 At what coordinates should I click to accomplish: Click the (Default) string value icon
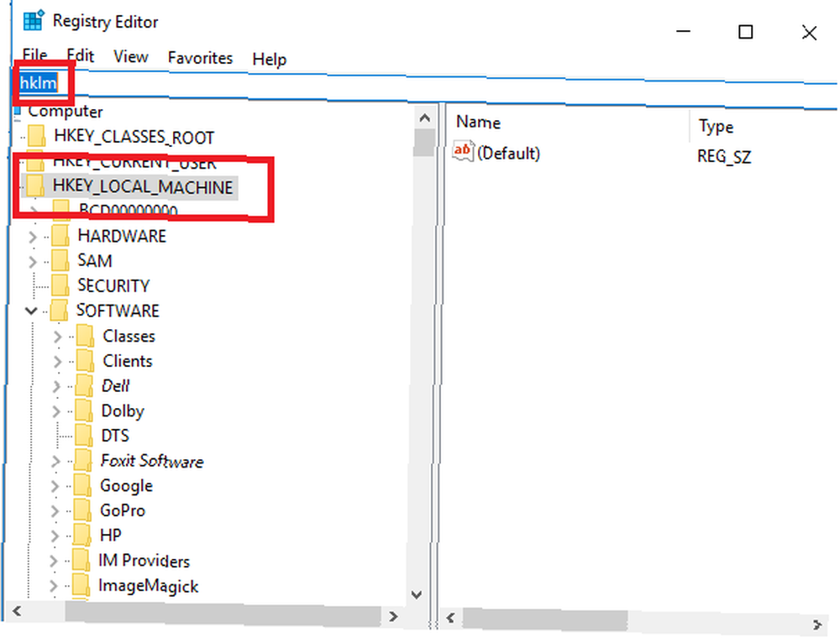pyautogui.click(x=463, y=151)
